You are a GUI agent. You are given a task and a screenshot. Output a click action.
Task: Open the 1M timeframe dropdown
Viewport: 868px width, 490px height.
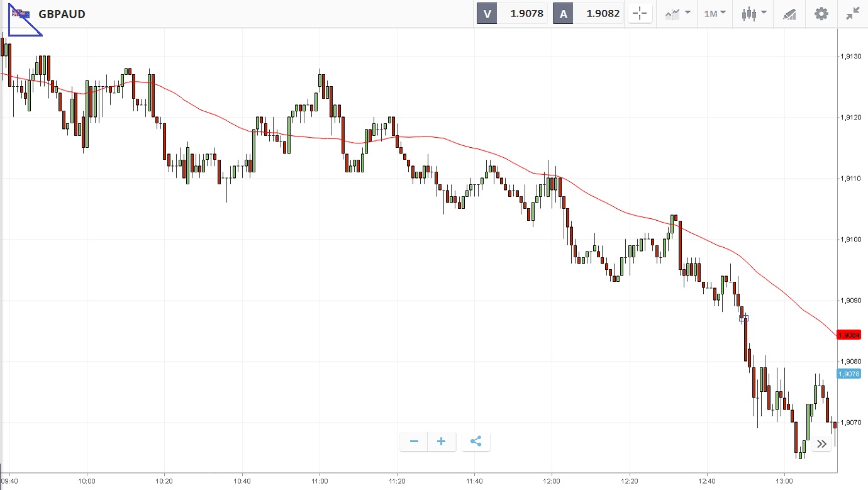pos(715,14)
